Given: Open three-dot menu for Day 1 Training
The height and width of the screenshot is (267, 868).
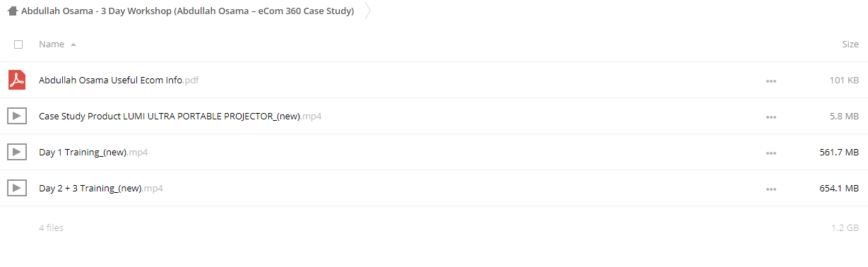Looking at the screenshot, I should 771,153.
